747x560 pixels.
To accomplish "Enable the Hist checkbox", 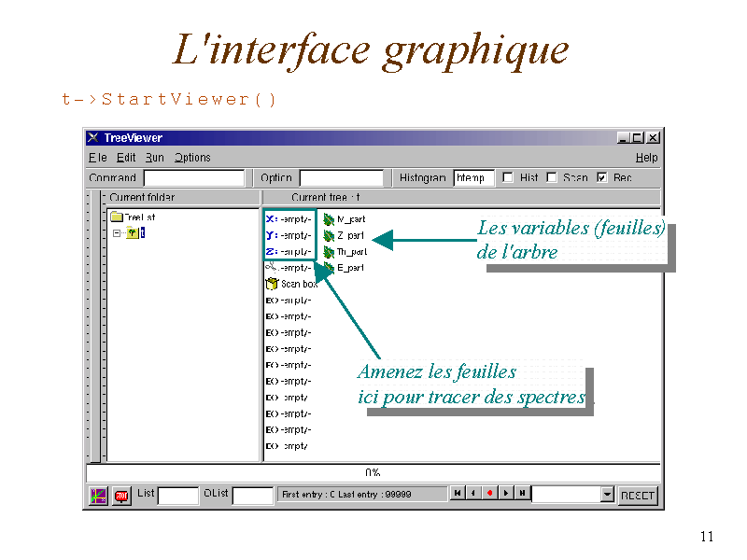I will [508, 177].
